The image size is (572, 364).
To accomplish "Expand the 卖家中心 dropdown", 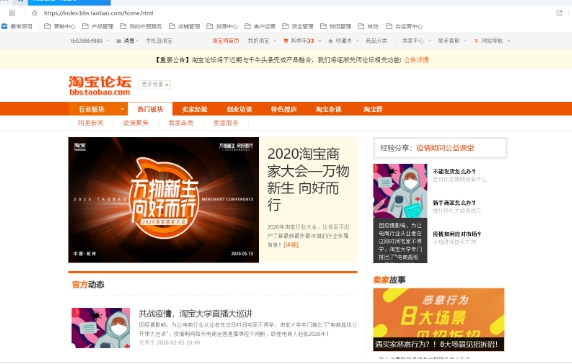I will (x=417, y=41).
